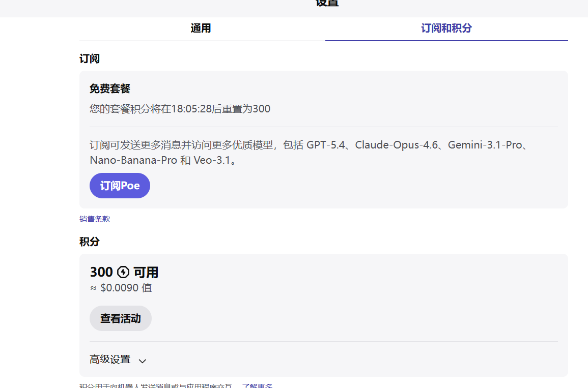
Task: Select the 订阅和积分 tab
Action: click(x=446, y=28)
